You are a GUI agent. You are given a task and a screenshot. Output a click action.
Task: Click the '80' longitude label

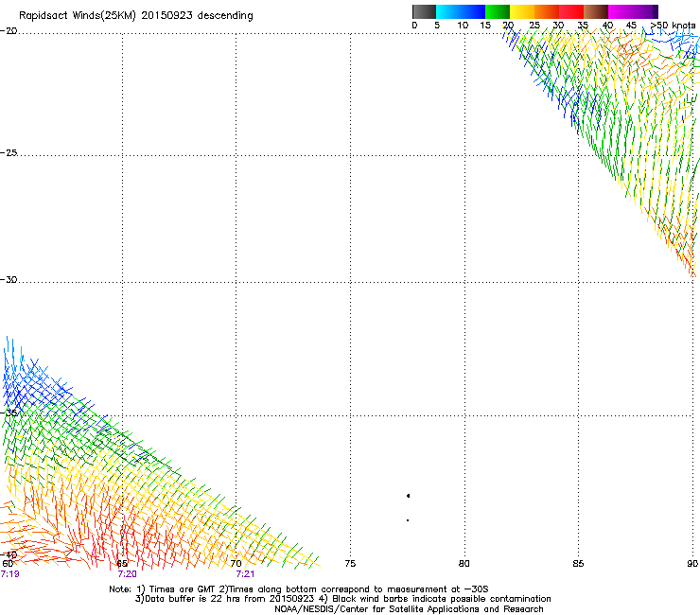(464, 564)
